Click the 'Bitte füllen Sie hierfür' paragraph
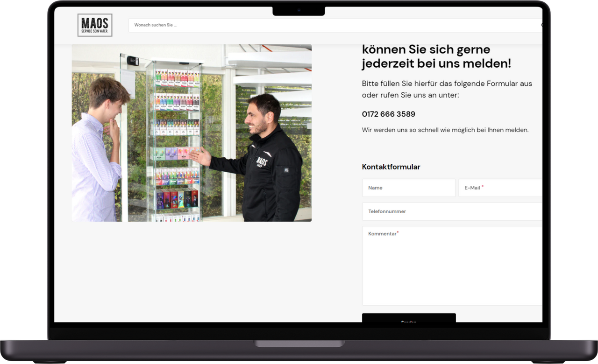 pyautogui.click(x=447, y=89)
